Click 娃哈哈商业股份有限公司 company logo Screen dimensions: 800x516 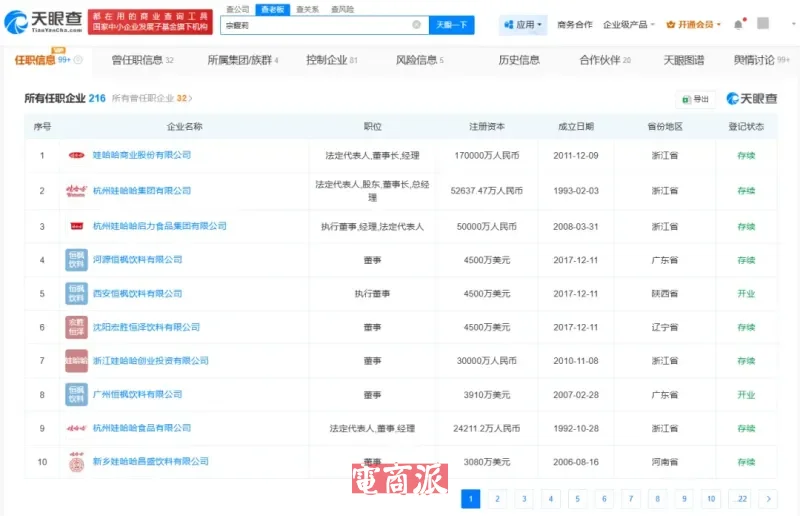[x=77, y=155]
